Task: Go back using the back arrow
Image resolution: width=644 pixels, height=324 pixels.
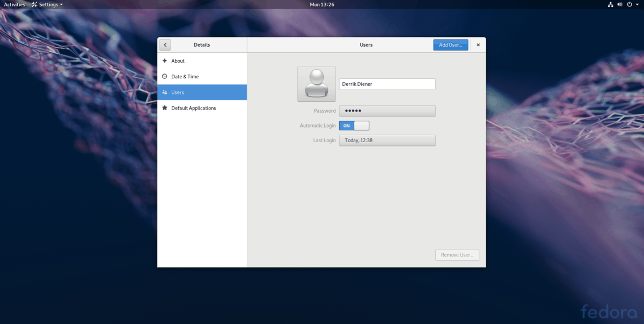Action: pos(165,45)
